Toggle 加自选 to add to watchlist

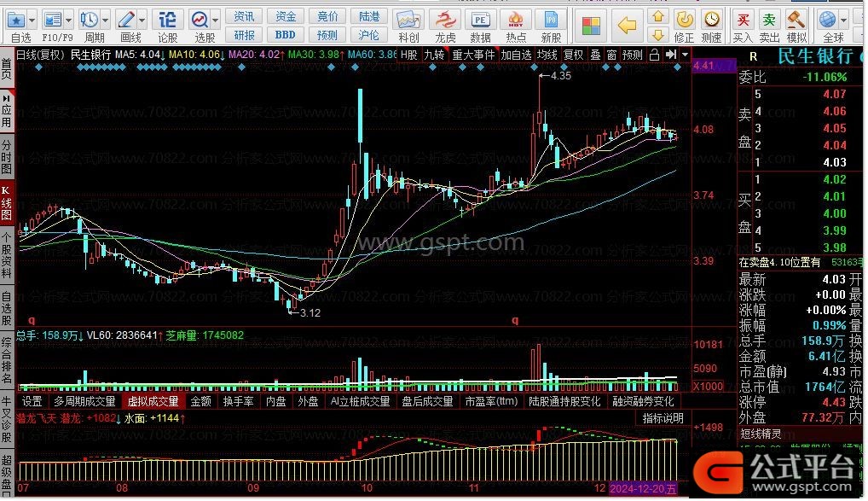(x=516, y=55)
